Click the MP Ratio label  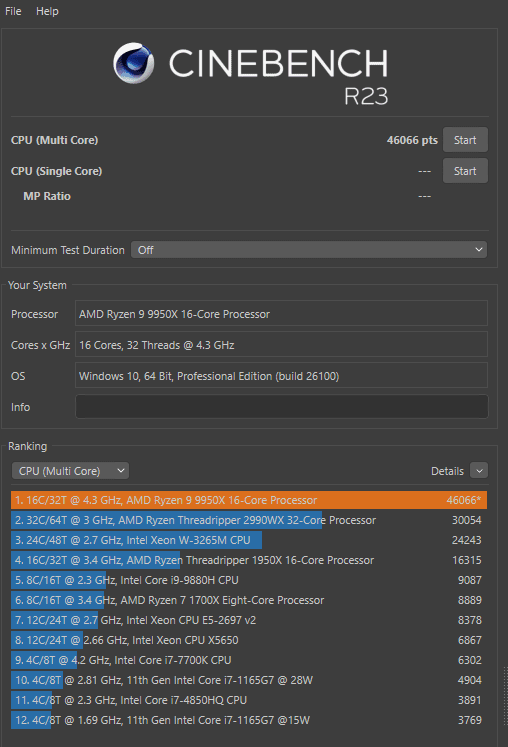[47, 196]
